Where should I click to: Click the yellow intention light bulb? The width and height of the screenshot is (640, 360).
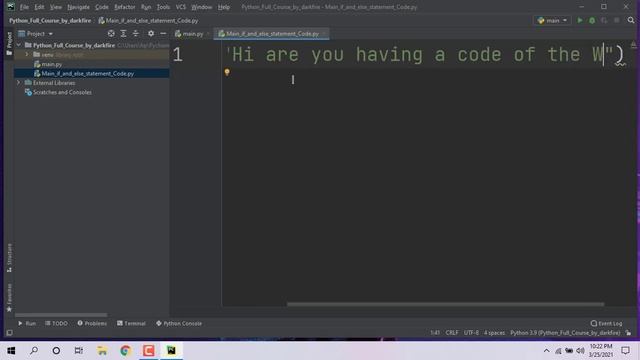pyautogui.click(x=227, y=72)
